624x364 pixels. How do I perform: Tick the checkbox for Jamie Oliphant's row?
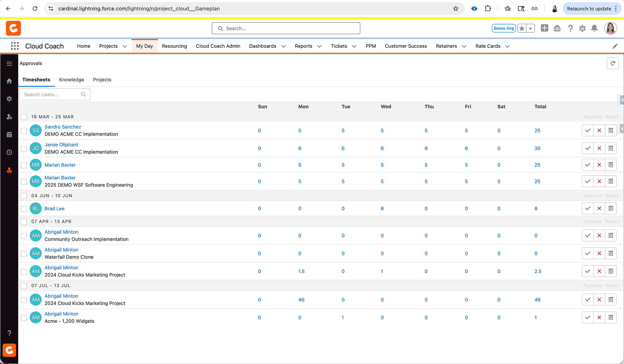[x=24, y=149]
